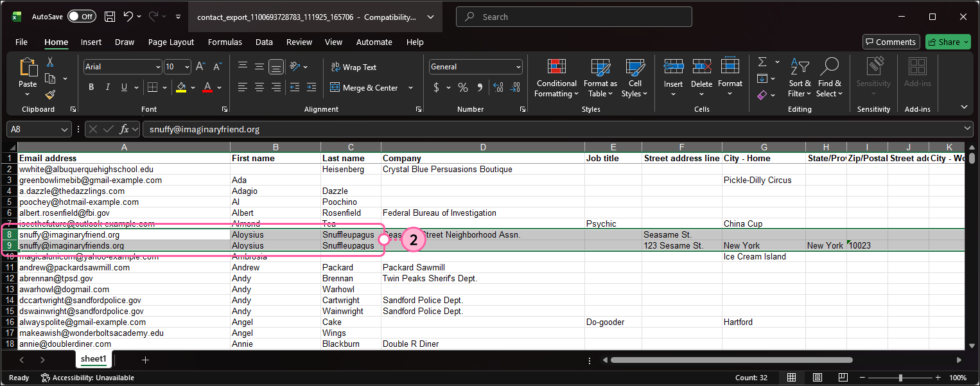Click the Save icon
Screen dimensions: 980x386
coord(110,16)
